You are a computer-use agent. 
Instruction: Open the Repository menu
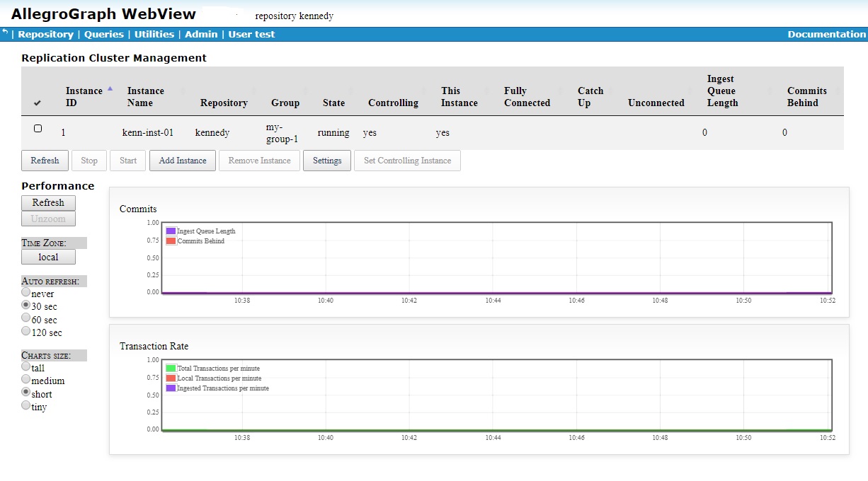(46, 34)
